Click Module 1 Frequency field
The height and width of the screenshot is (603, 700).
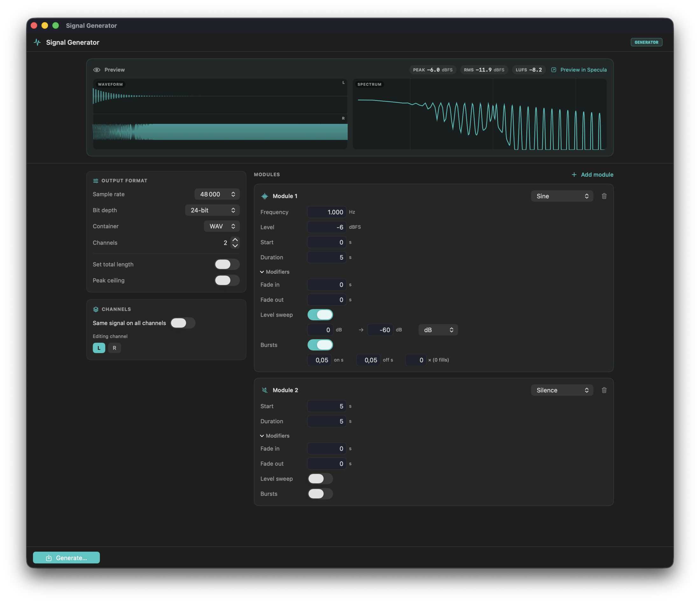pyautogui.click(x=327, y=212)
